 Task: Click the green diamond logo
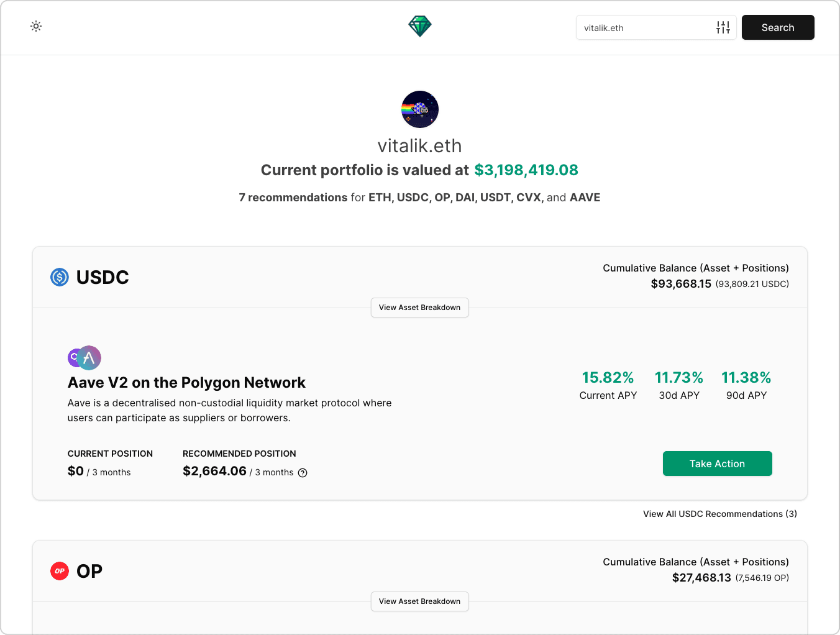tap(420, 26)
